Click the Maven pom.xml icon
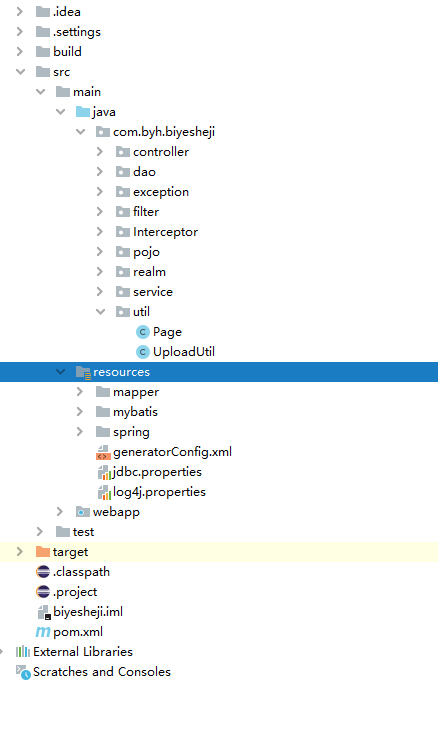This screenshot has width=438, height=733. 43,632
